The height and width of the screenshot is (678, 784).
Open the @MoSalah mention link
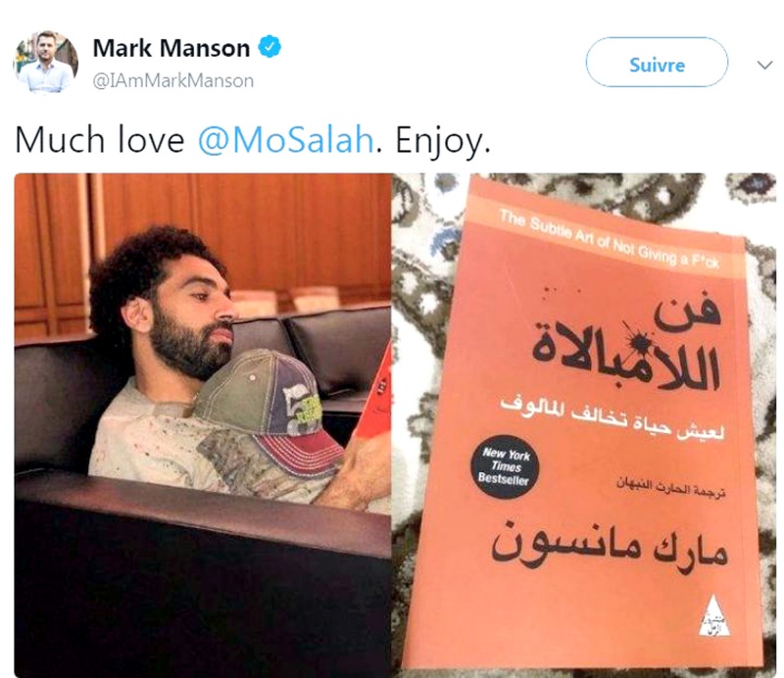pos(285,140)
